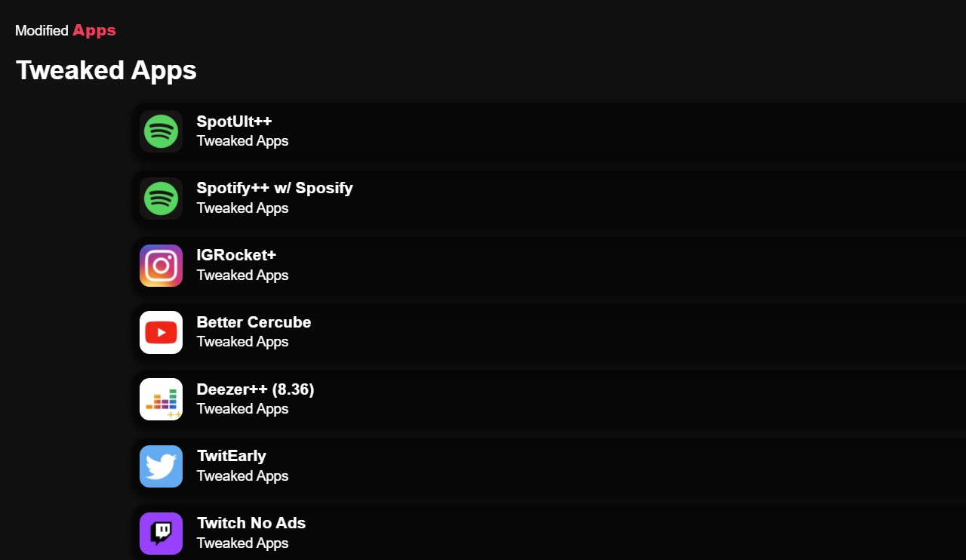Open Deezer++ (8.36) details

point(255,389)
